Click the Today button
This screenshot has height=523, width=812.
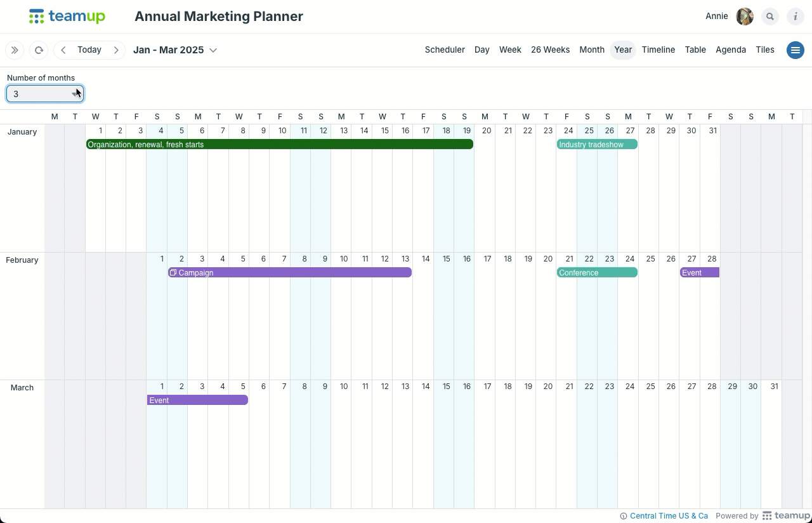(89, 50)
